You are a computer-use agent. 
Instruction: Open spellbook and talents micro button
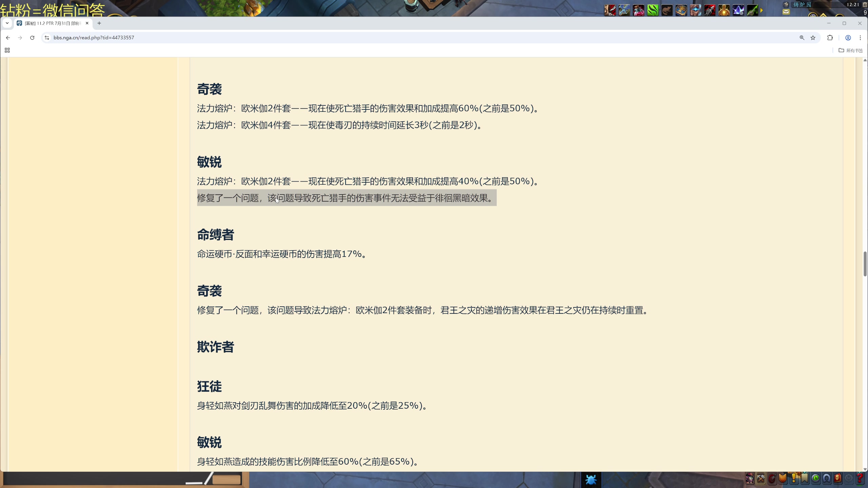(x=772, y=478)
